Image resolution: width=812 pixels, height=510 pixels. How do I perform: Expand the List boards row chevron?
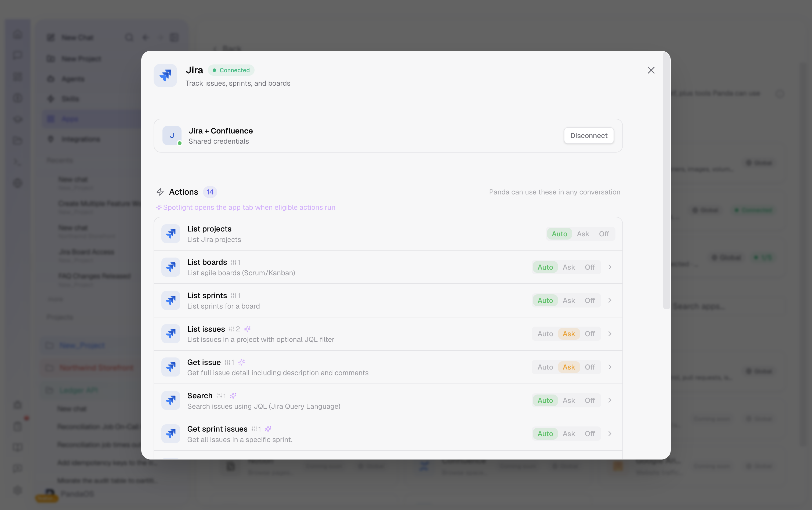point(610,267)
